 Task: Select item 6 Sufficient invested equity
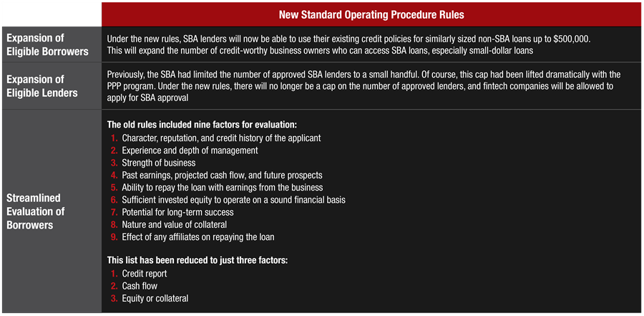[x=228, y=200]
